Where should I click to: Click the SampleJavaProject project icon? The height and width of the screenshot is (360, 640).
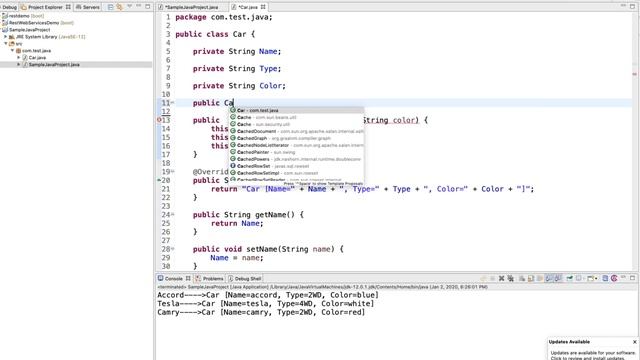click(x=4, y=30)
